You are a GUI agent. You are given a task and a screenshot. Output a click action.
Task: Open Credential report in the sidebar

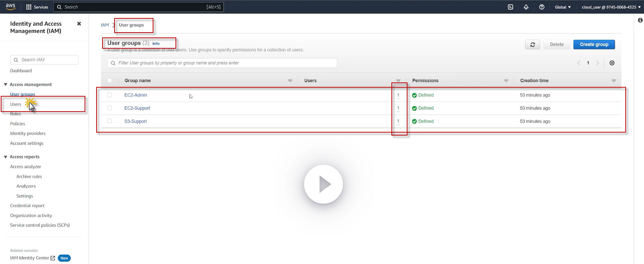pos(27,206)
